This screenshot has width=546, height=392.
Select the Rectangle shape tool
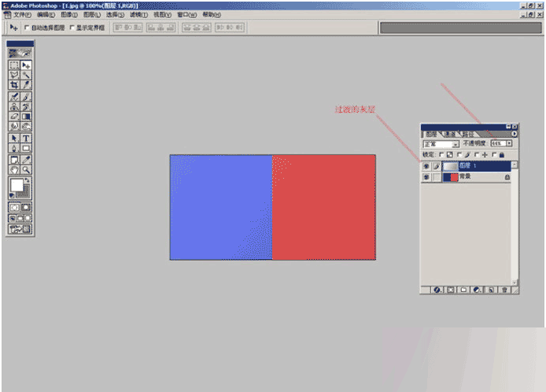point(26,148)
